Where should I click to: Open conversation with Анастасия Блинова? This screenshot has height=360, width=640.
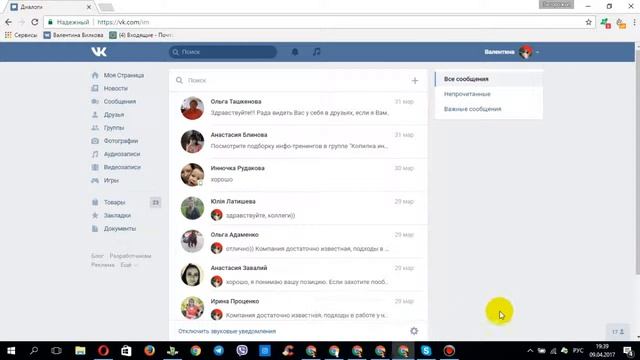(x=298, y=141)
